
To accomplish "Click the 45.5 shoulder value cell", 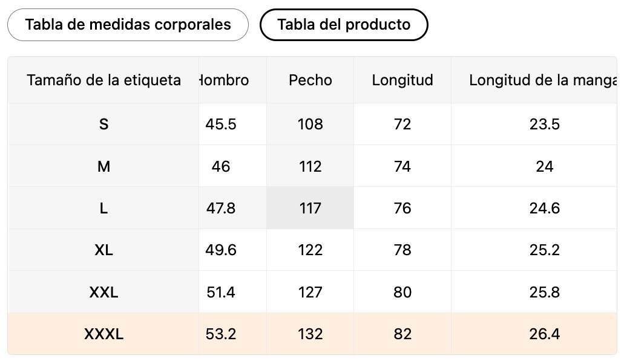I will click(x=221, y=124).
